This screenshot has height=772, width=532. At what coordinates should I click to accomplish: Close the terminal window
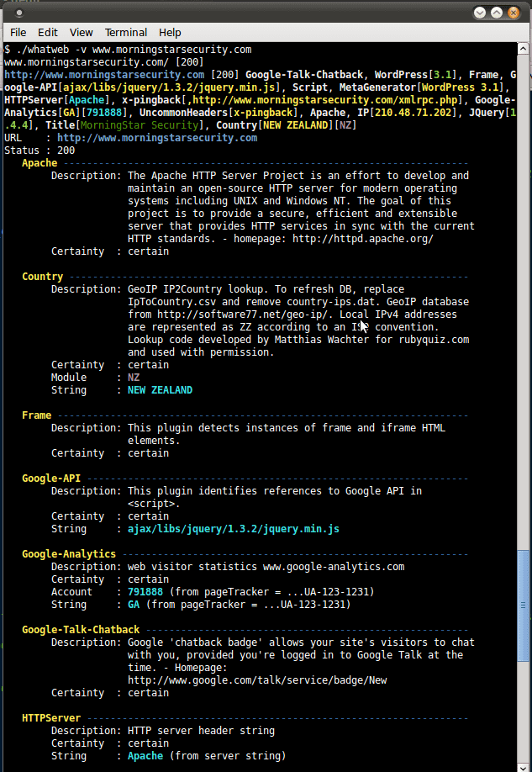pos(513,13)
